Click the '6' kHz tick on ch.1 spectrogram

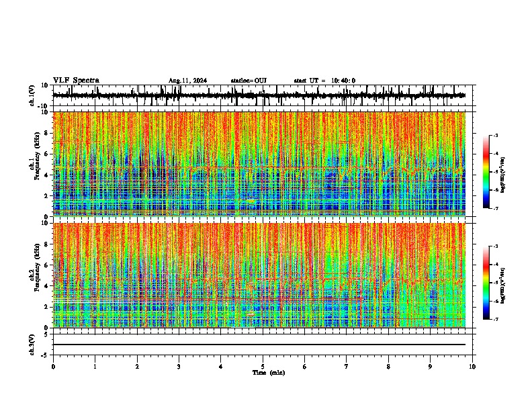(47, 154)
